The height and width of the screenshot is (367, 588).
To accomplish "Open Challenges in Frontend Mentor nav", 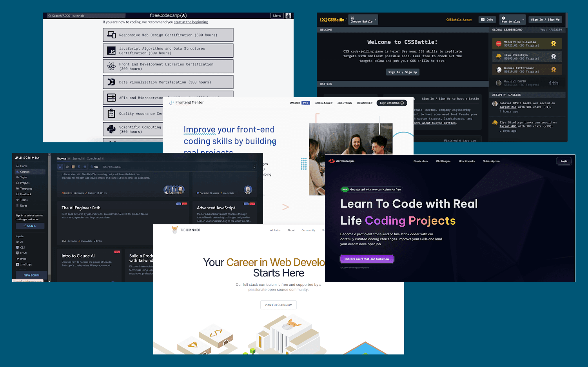I will click(x=324, y=103).
